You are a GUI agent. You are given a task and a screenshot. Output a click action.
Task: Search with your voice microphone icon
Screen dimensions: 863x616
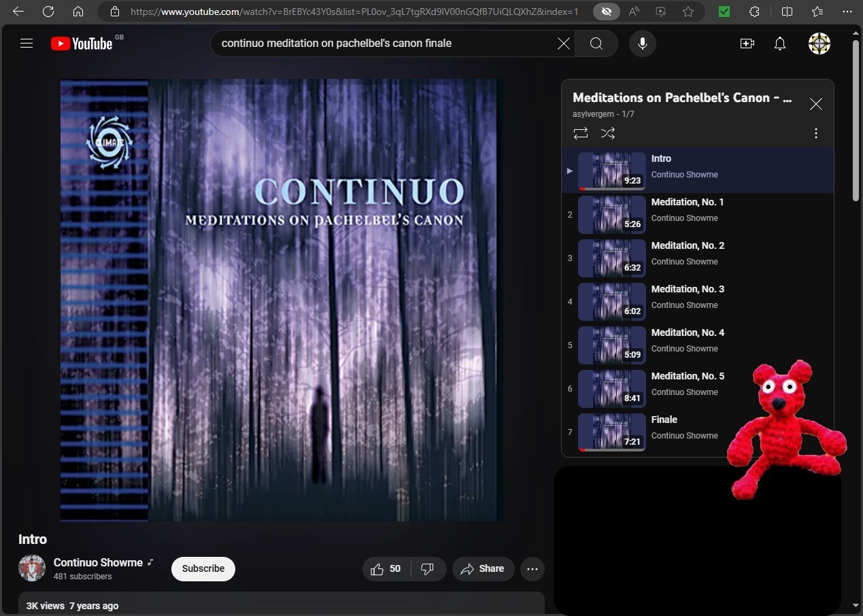(642, 44)
